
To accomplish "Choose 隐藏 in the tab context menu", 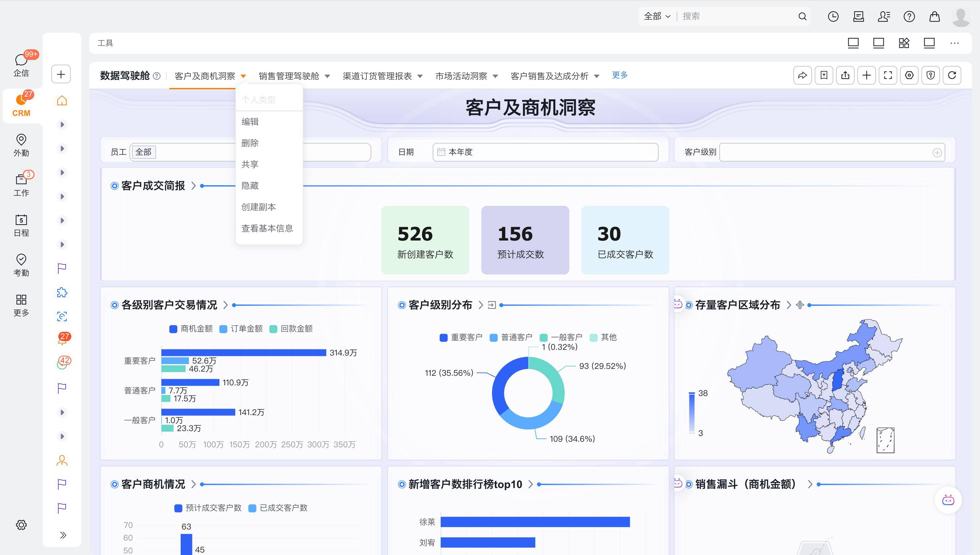I will pos(250,186).
